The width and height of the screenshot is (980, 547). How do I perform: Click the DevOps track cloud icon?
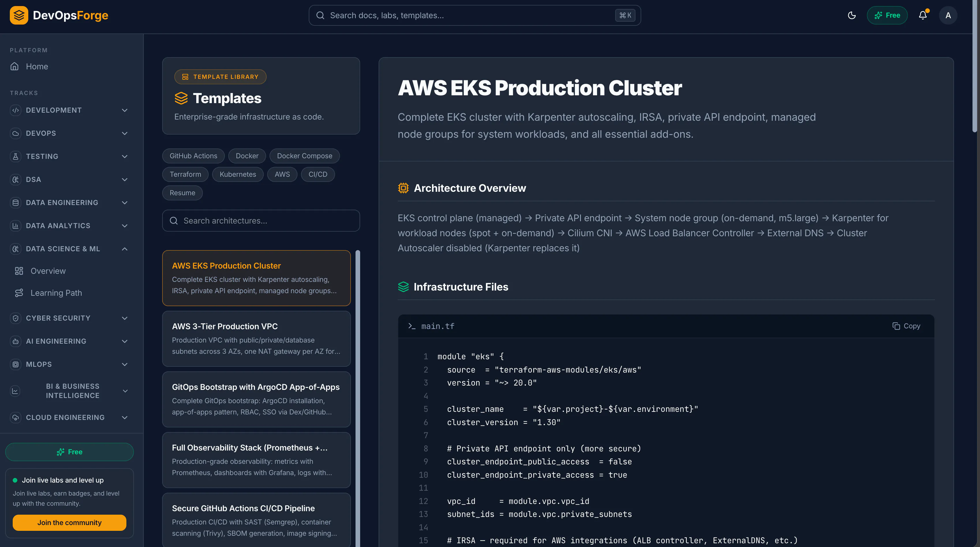click(x=16, y=133)
